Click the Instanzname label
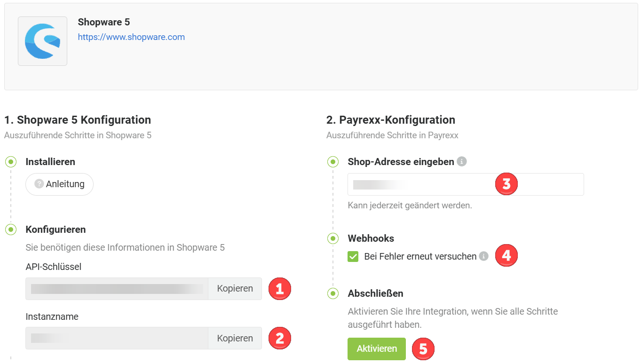The image size is (641, 364). click(52, 317)
